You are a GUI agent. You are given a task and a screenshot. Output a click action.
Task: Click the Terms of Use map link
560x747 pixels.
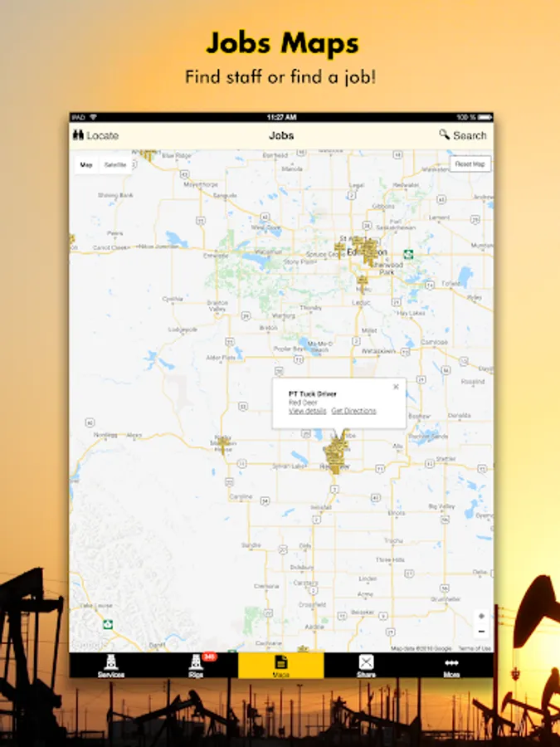(x=475, y=648)
